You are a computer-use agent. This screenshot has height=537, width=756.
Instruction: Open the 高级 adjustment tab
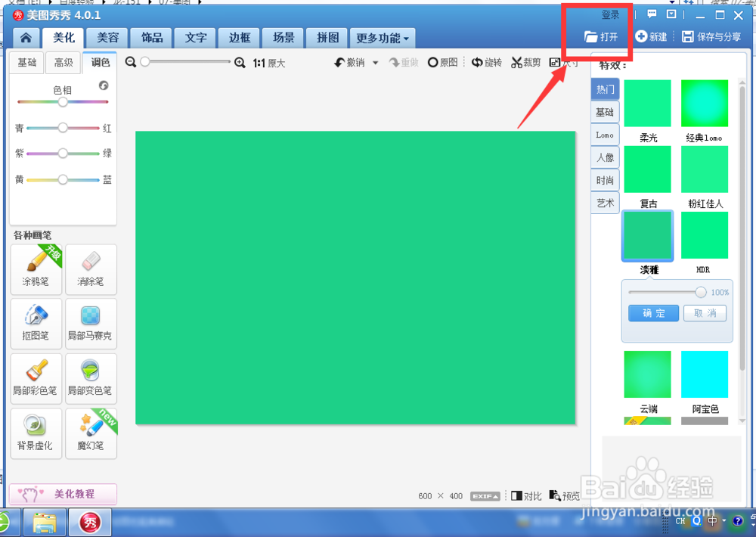pyautogui.click(x=64, y=63)
